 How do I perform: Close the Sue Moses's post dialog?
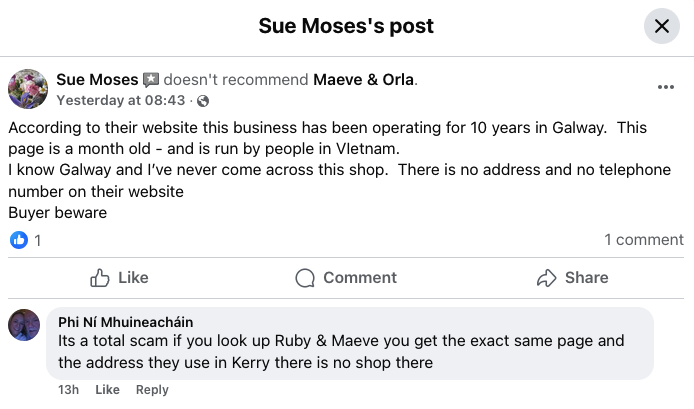[x=661, y=27]
